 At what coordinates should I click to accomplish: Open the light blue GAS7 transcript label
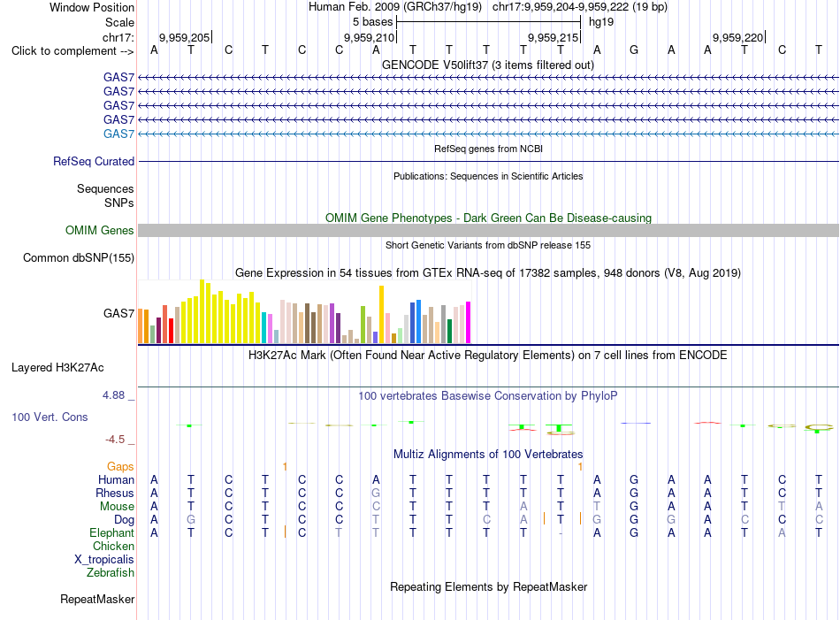(x=118, y=134)
